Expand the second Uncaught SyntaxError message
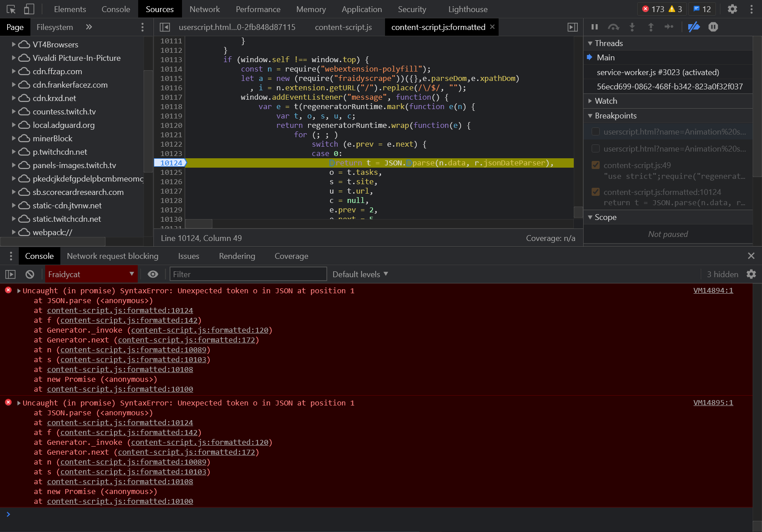Image resolution: width=762 pixels, height=532 pixels. pos(19,403)
